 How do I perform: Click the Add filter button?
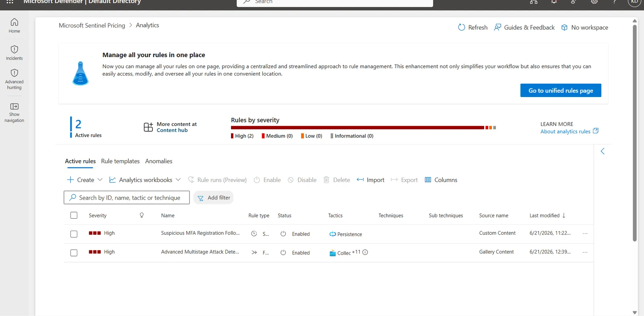pos(213,198)
